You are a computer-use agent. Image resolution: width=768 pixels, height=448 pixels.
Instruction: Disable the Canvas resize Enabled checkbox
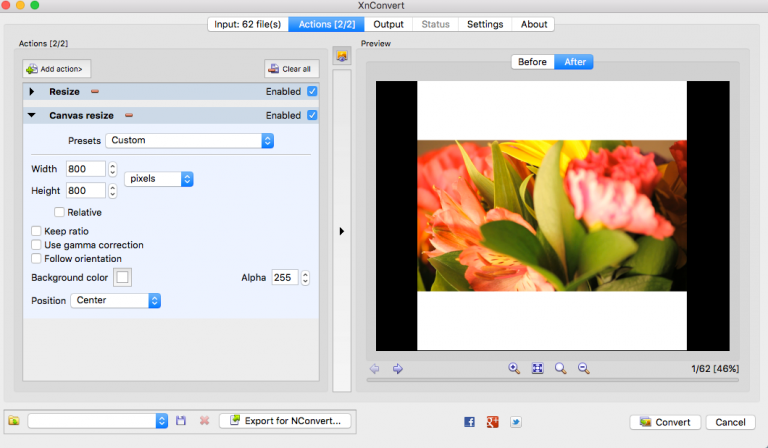[313, 115]
